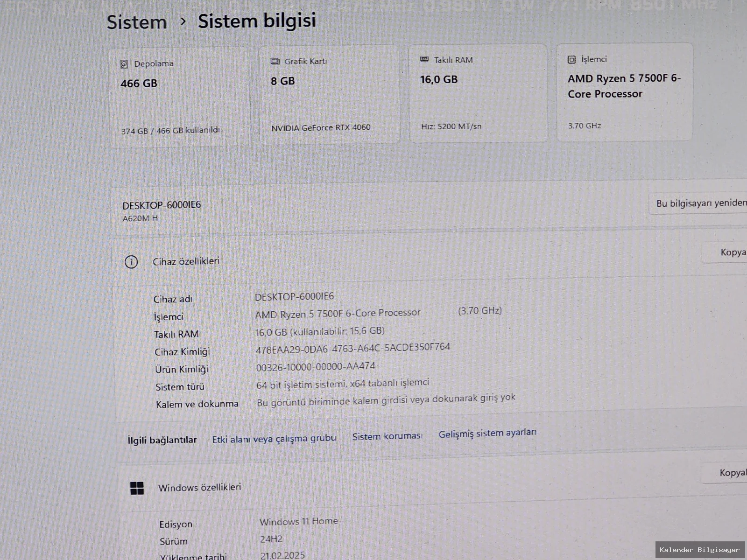Image resolution: width=747 pixels, height=560 pixels.
Task: Select the Yüklenme tarihi label
Action: click(x=193, y=557)
